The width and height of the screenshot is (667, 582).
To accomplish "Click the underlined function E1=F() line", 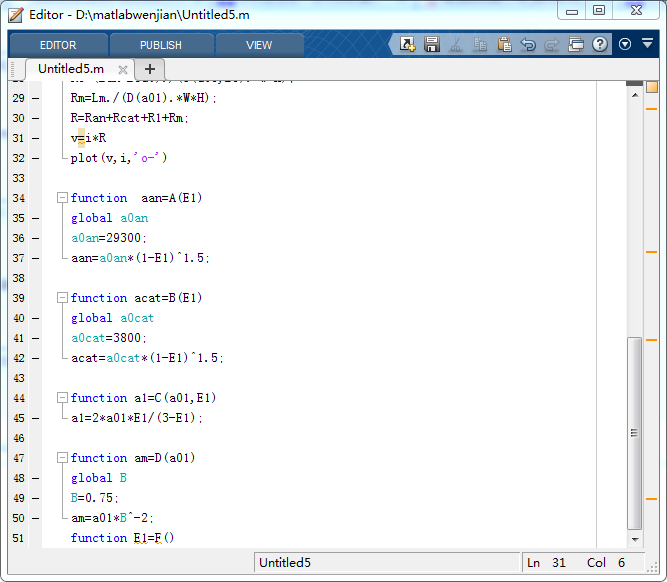I will click(123, 538).
